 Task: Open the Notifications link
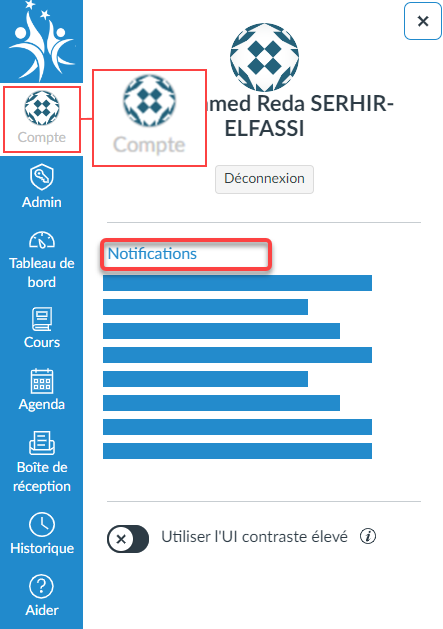click(x=152, y=254)
